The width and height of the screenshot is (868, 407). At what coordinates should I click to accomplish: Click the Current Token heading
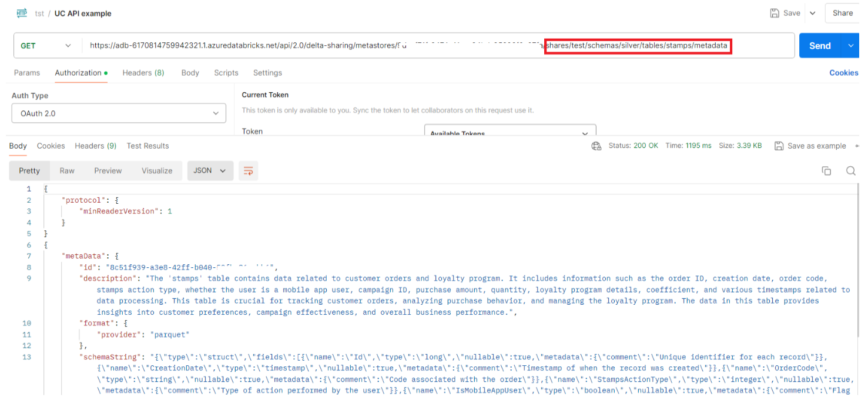266,95
